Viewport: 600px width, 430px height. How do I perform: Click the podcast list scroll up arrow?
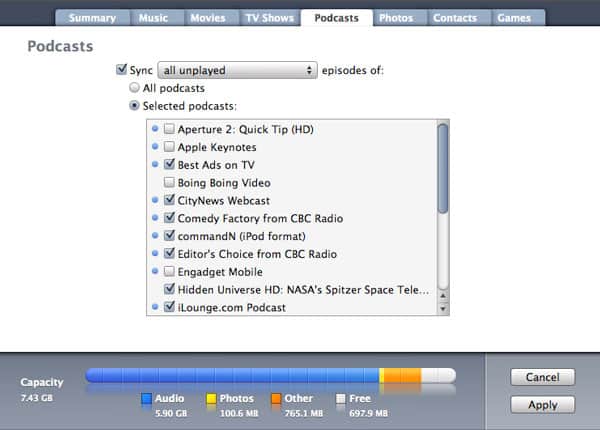[443, 296]
